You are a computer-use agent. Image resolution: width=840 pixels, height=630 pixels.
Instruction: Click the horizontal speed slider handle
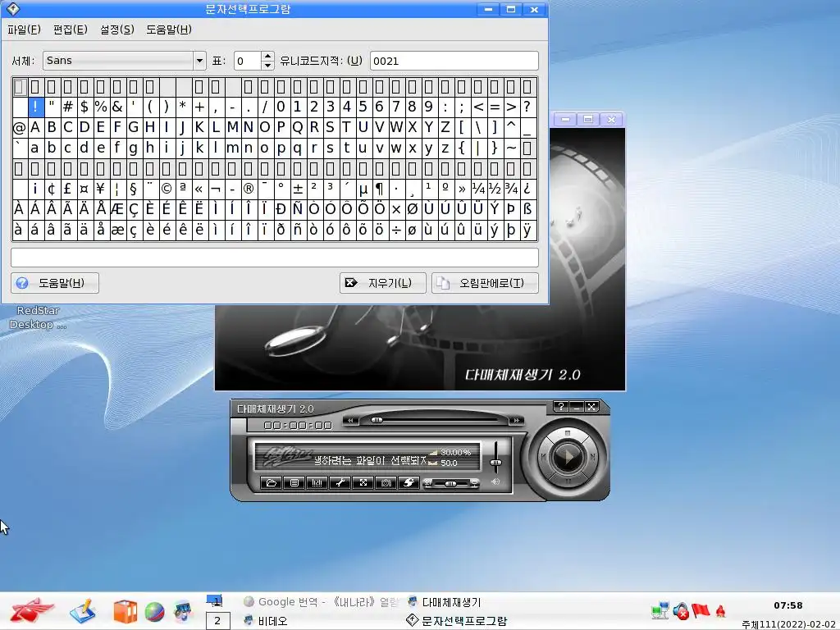[450, 484]
